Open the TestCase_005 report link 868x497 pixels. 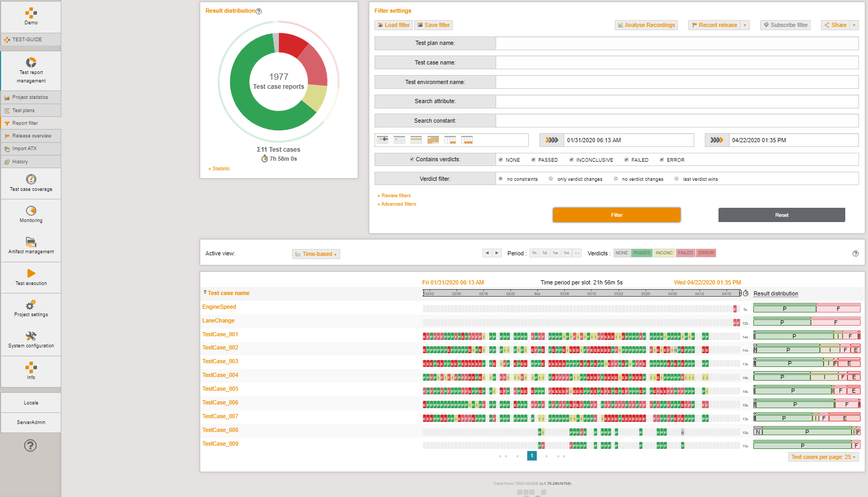click(220, 389)
